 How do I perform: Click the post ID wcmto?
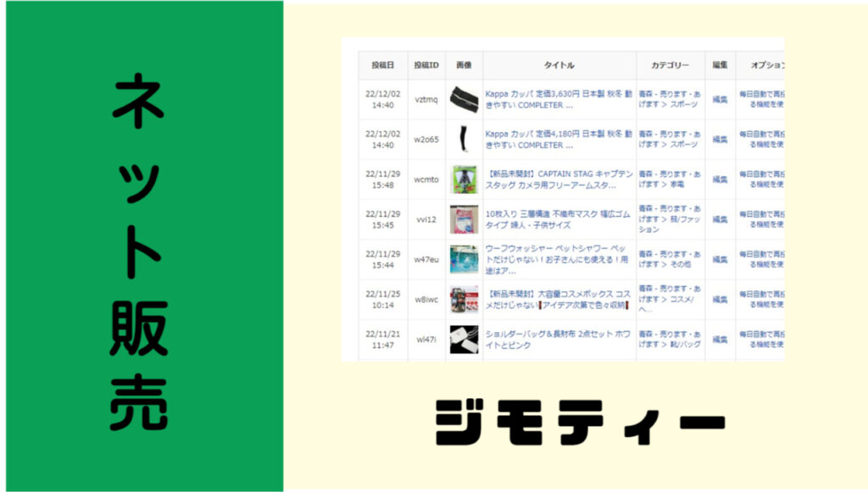click(x=426, y=180)
